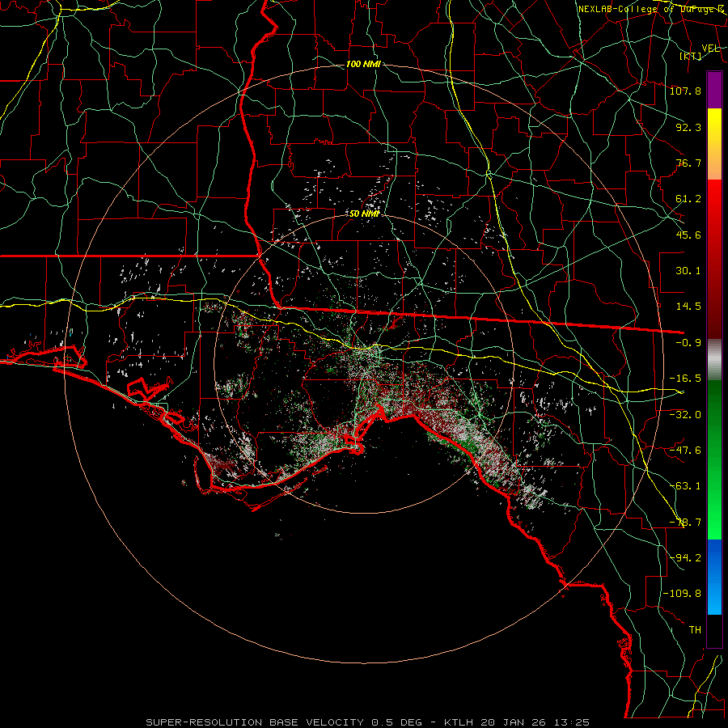The image size is (728, 728).
Task: Click the gray-white zero-velocity band of the color bar
Action: tap(714, 360)
